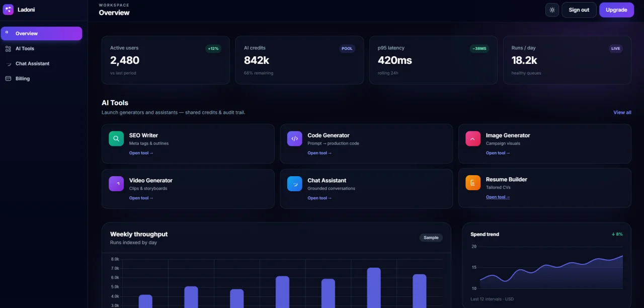Screen dimensions: 644x308
Task: Click the LIVE badge on Runs / day
Action: click(616, 49)
